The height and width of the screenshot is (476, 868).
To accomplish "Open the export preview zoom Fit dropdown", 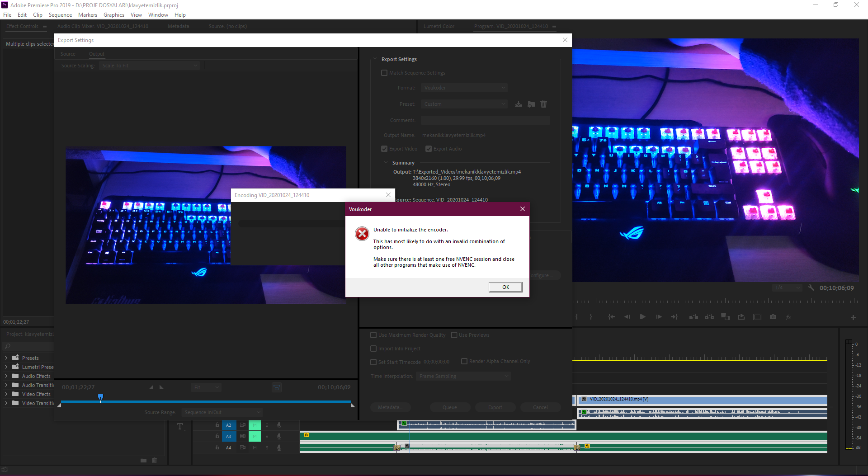I will tap(206, 387).
